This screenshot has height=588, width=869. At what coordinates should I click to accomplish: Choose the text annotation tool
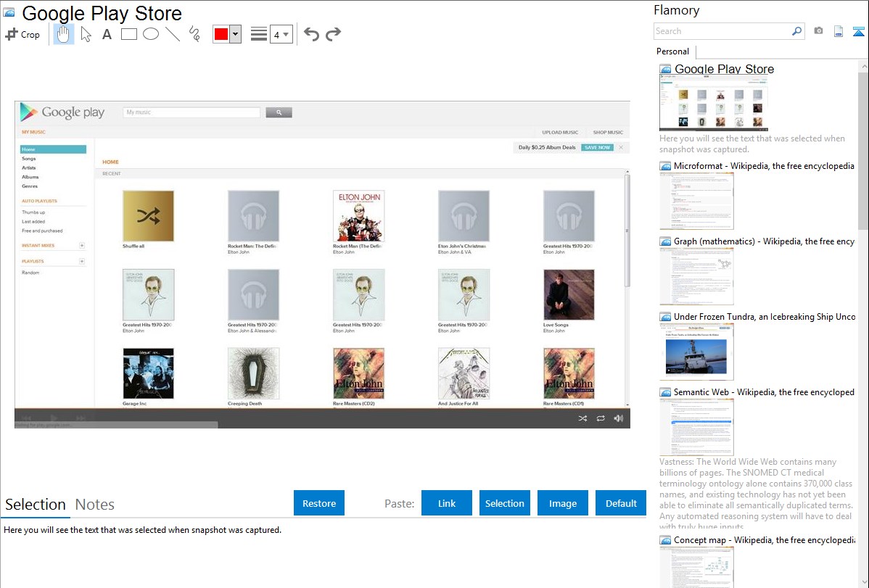[107, 34]
